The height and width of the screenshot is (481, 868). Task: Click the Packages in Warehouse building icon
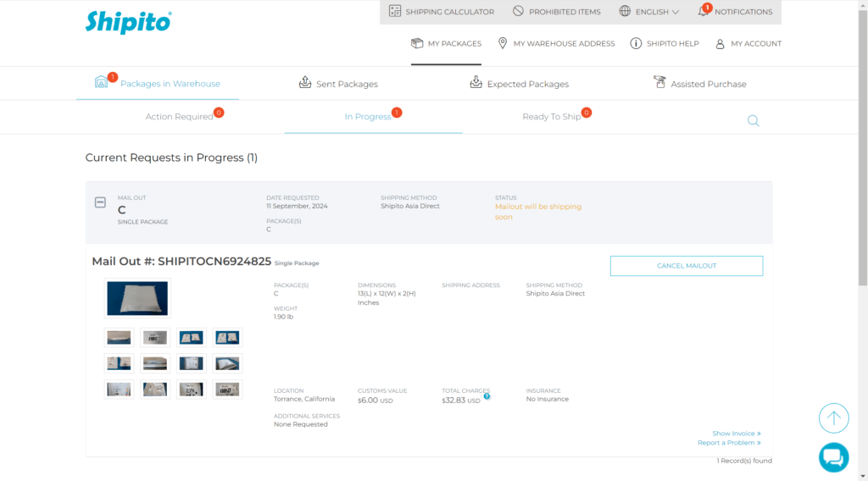pyautogui.click(x=102, y=82)
